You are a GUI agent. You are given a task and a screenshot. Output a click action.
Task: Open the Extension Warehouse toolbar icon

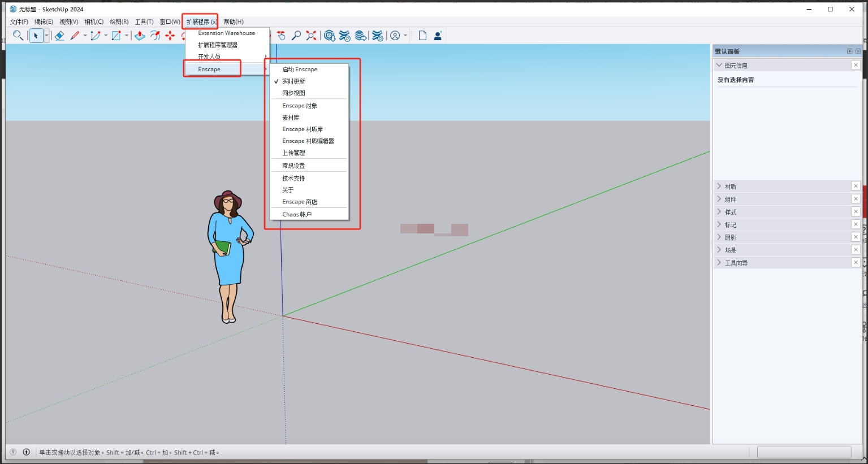pyautogui.click(x=345, y=36)
